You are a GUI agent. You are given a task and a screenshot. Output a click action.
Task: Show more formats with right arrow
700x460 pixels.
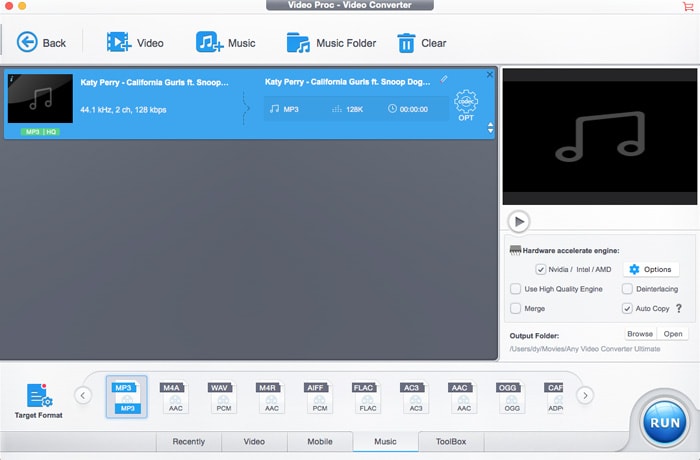coord(585,395)
